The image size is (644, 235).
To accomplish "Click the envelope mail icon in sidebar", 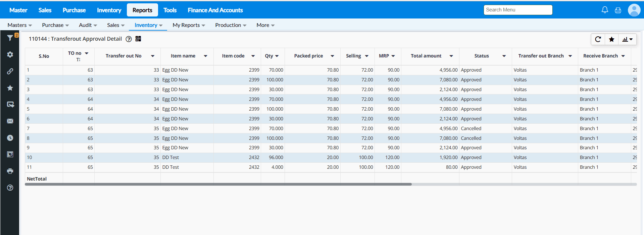I will click(10, 121).
